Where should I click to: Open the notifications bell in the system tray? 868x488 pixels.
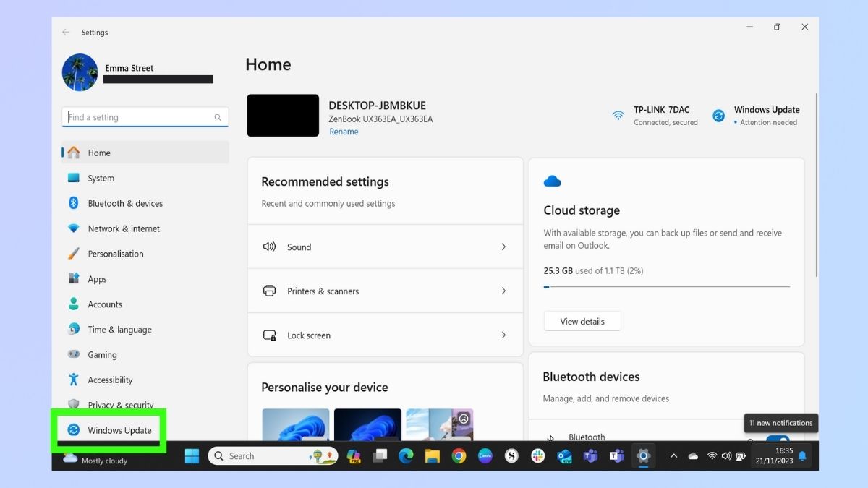(801, 456)
